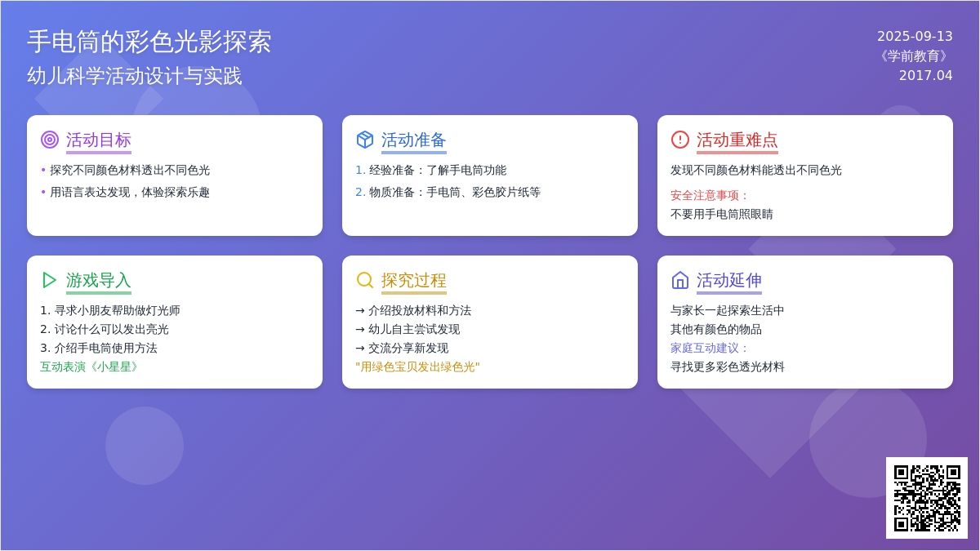
Task: Click the play triangle icon beside 游戏导入
Action: pyautogui.click(x=50, y=280)
